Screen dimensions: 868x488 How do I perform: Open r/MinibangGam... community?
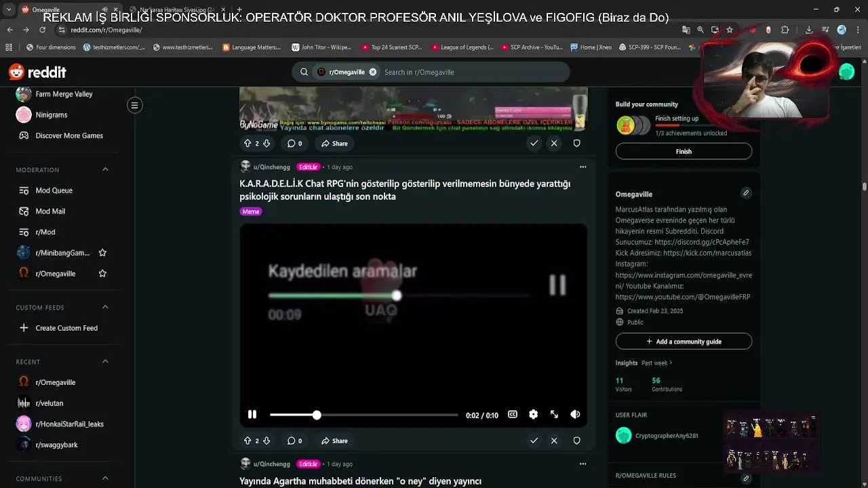pyautogui.click(x=62, y=253)
